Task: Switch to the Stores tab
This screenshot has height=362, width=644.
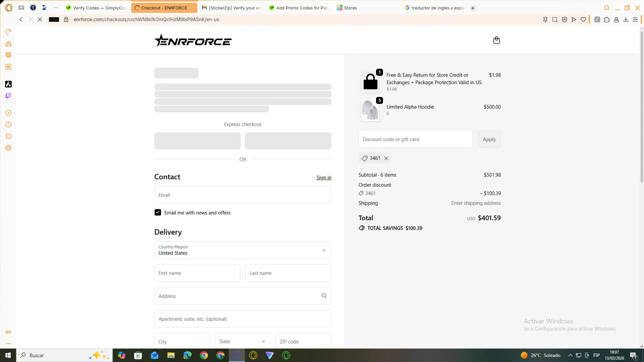Action: pyautogui.click(x=367, y=8)
